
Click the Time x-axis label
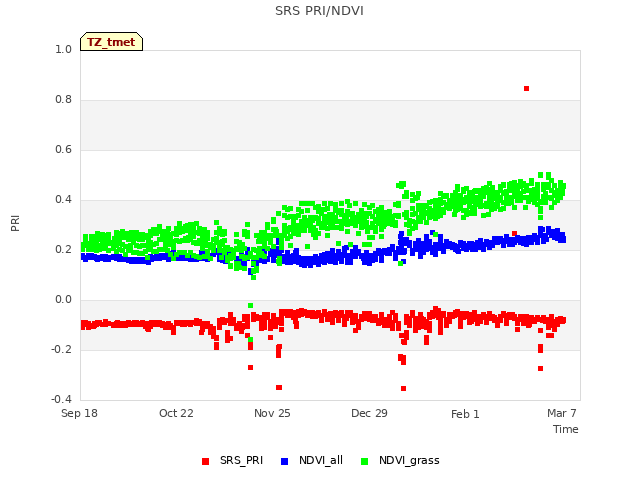565,429
